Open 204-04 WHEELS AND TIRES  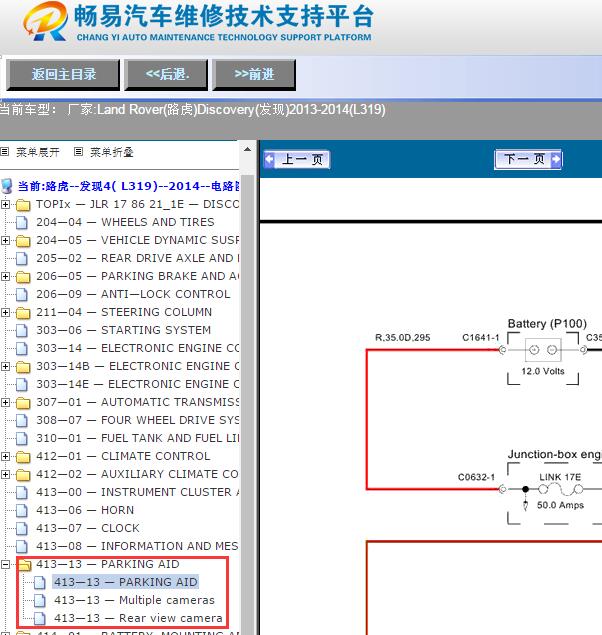(125, 222)
